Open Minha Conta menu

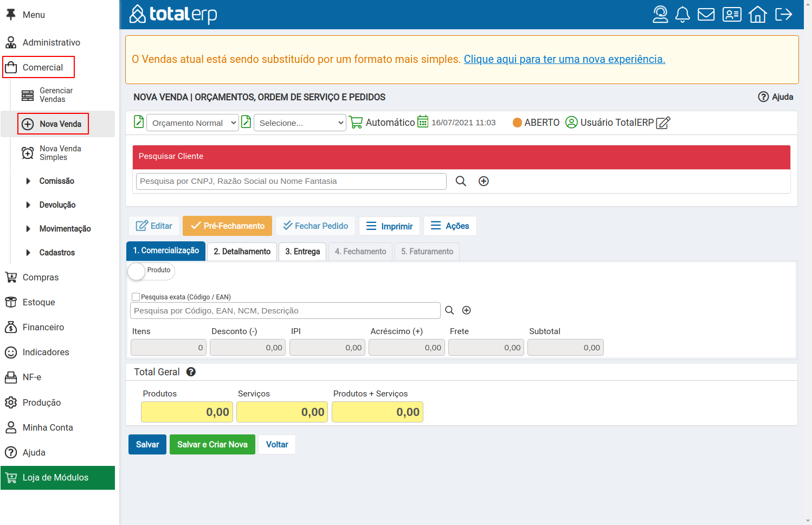point(48,427)
